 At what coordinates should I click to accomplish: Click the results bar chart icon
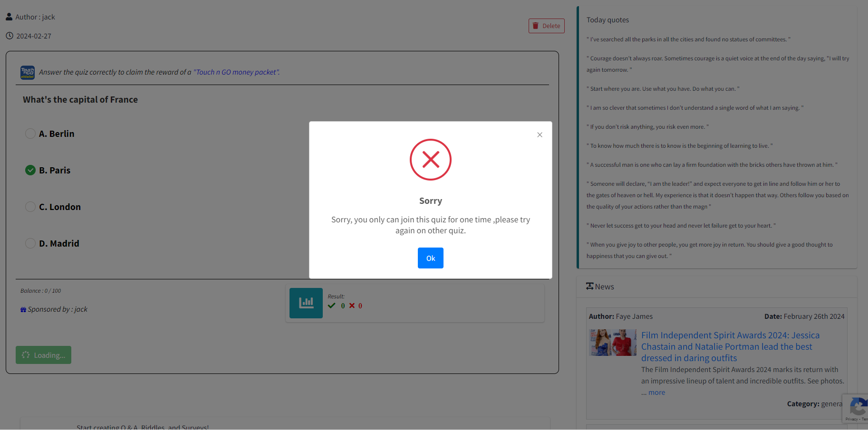click(x=306, y=303)
